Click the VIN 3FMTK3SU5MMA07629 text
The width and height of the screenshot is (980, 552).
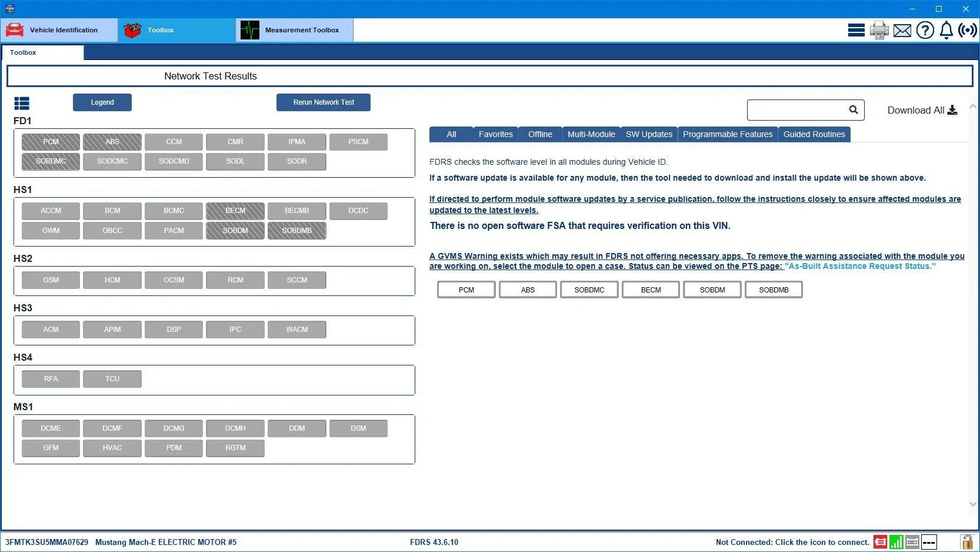coord(46,542)
